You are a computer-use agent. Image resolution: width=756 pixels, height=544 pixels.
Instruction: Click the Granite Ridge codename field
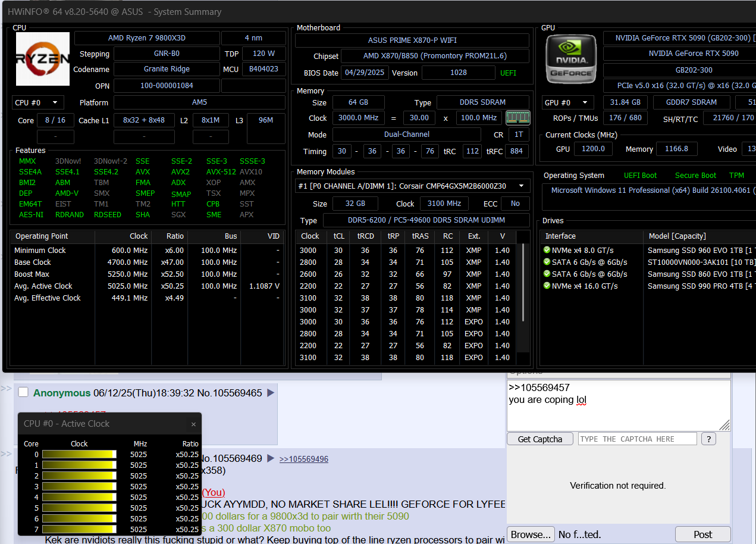point(167,69)
